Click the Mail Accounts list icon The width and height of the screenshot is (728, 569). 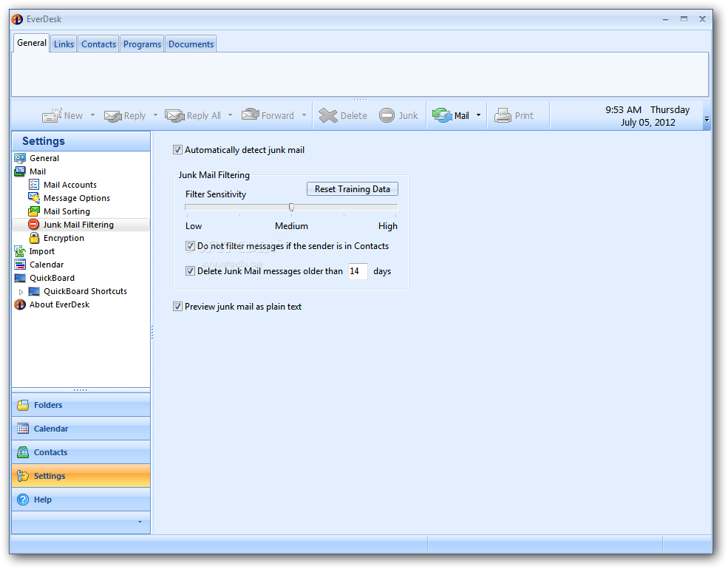(34, 185)
